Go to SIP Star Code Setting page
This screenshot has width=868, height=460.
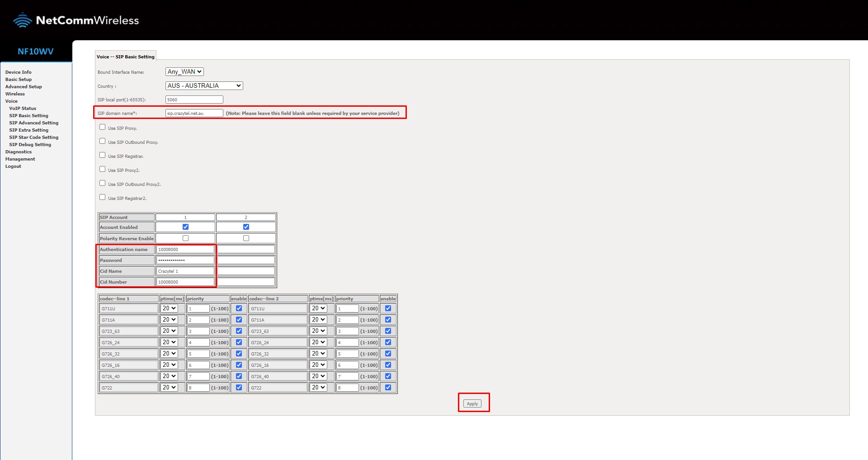pos(34,137)
